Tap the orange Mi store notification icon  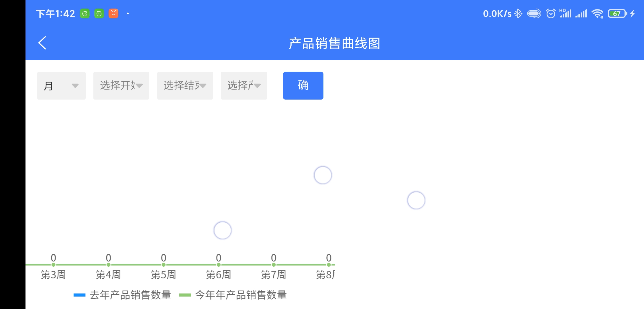pyautogui.click(x=113, y=13)
